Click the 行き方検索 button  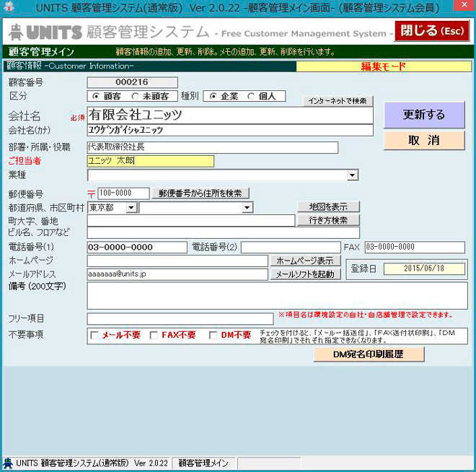coord(328,220)
